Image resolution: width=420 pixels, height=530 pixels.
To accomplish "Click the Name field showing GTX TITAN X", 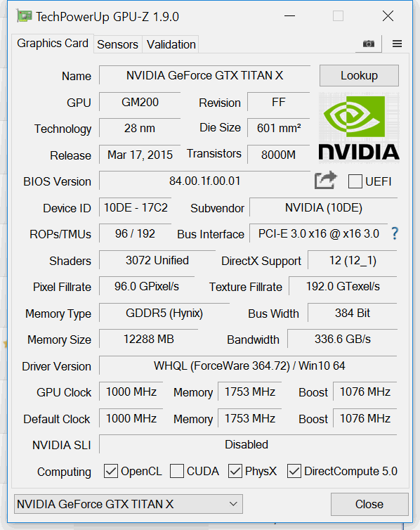I will pos(204,75).
